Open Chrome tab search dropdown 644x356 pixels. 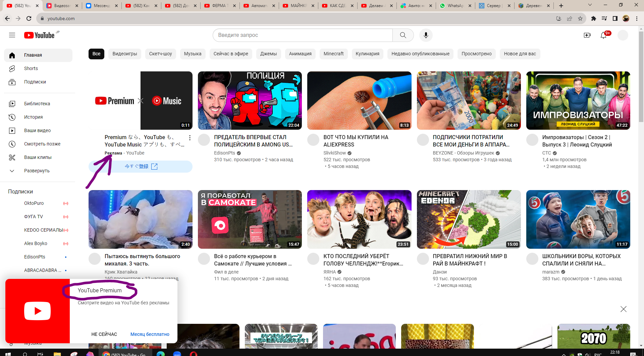(590, 5)
